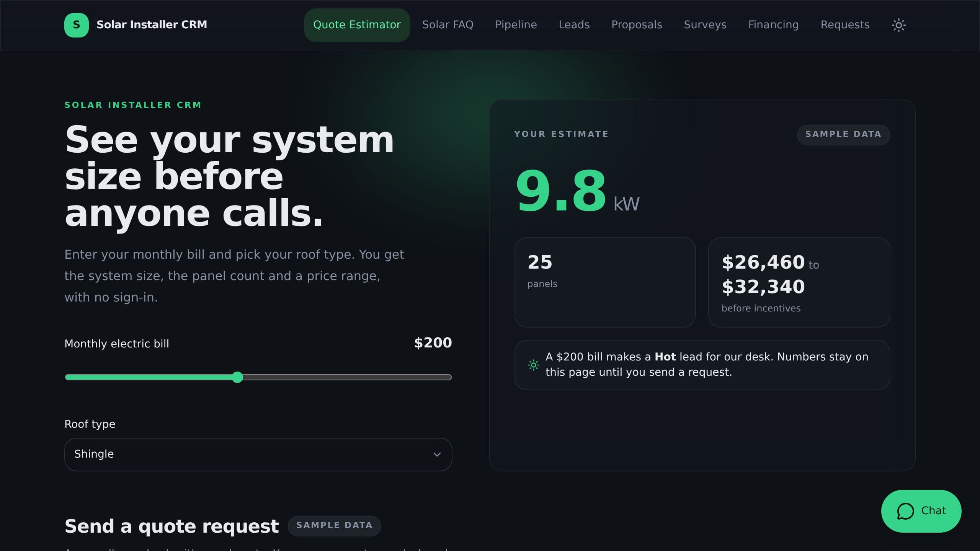Image resolution: width=980 pixels, height=551 pixels.
Task: Switch to the Pipeline tab
Action: click(516, 25)
